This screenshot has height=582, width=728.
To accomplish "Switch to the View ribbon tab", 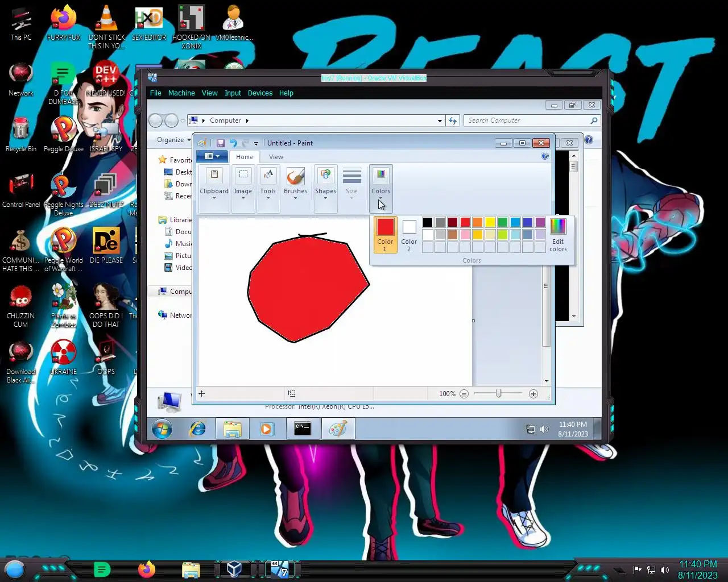I will point(276,157).
